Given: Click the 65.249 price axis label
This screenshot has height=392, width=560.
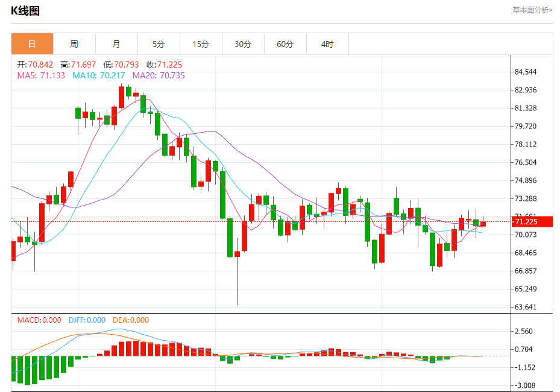Looking at the screenshot, I should pos(526,289).
